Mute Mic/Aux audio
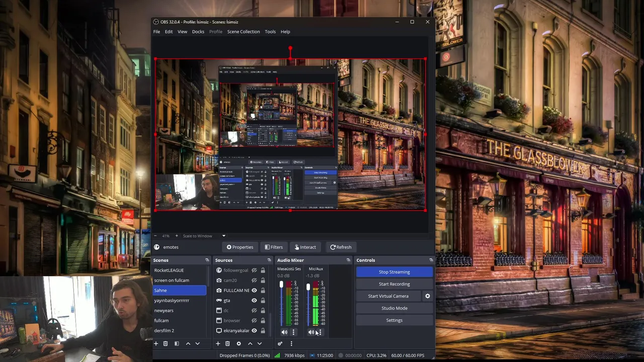The image size is (644, 362). (x=311, y=332)
